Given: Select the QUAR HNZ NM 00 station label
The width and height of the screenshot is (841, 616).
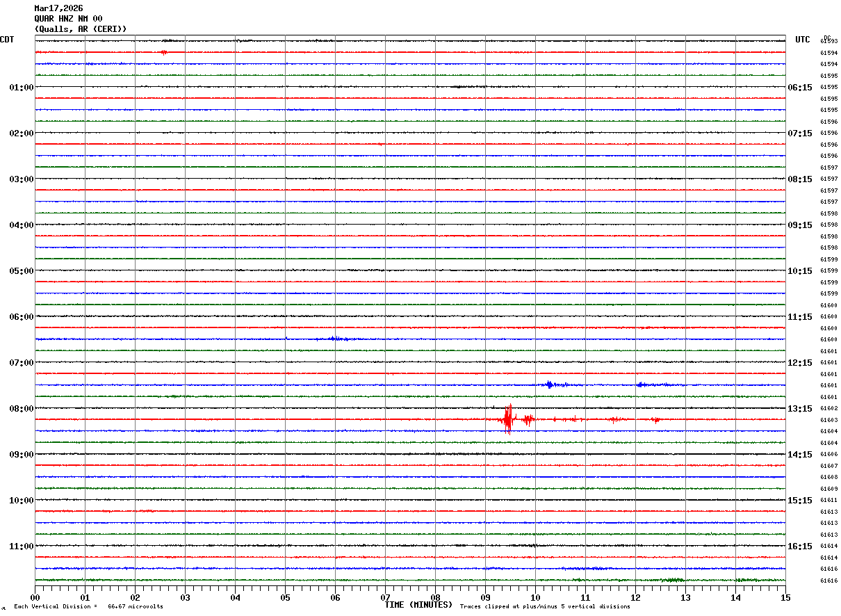Looking at the screenshot, I should coord(68,19).
